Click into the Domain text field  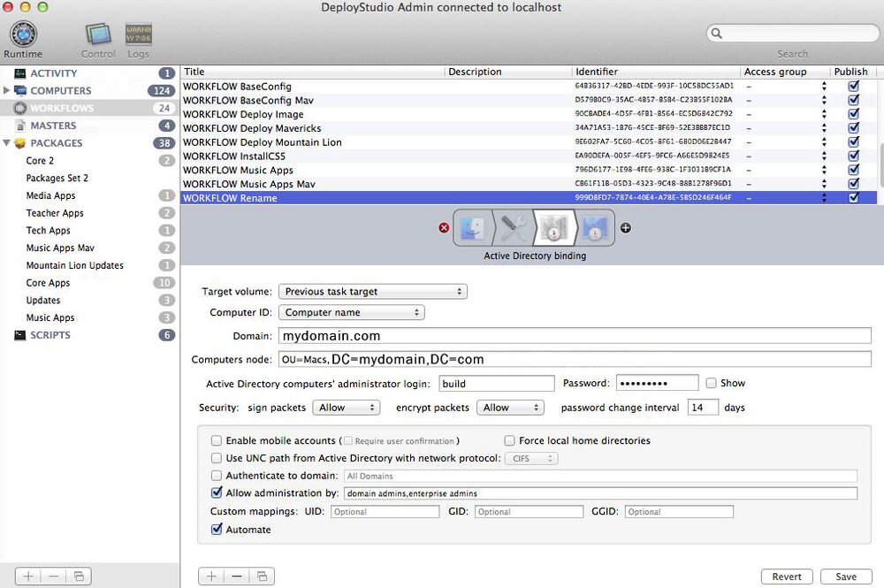pos(575,336)
